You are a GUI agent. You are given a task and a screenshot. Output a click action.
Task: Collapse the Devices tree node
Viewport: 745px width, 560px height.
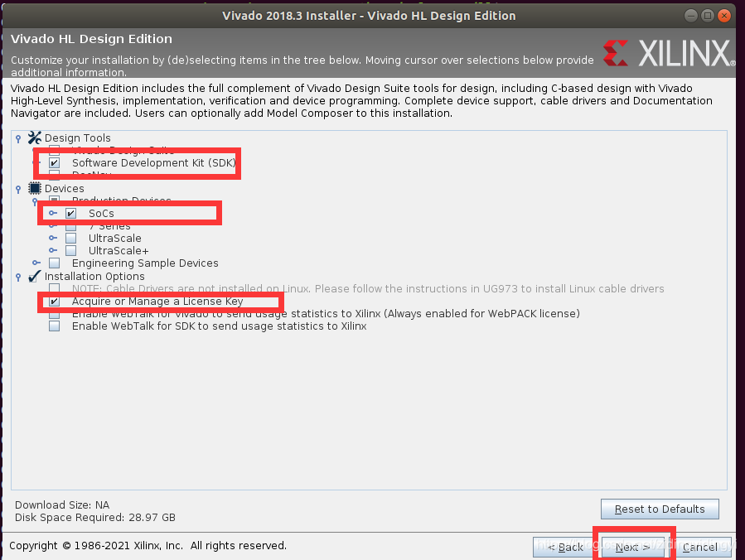18,189
